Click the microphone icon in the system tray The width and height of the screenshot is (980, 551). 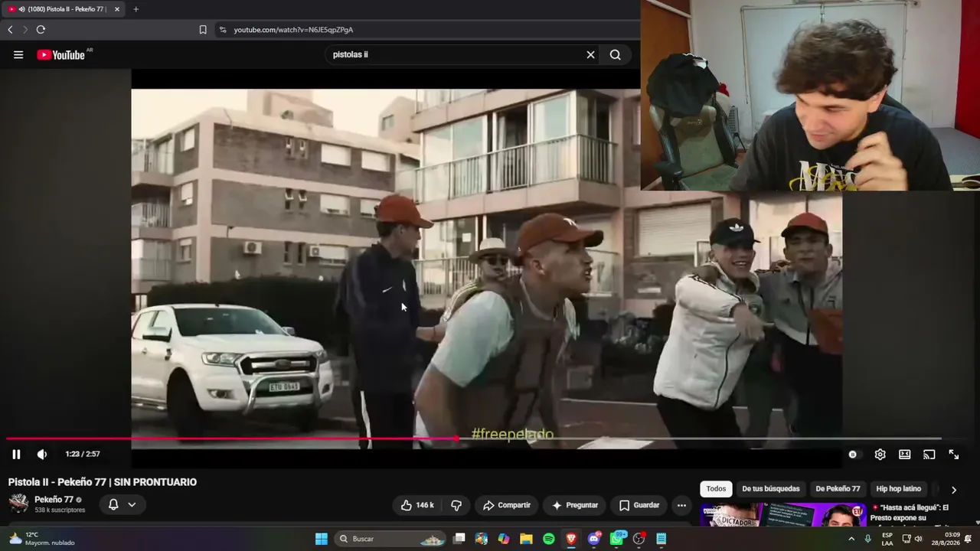[867, 539]
